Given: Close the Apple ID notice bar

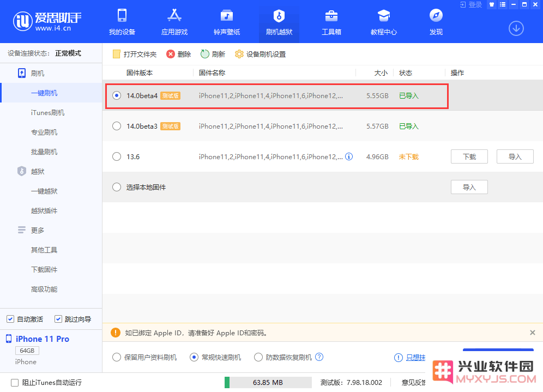Looking at the screenshot, I should [533, 333].
